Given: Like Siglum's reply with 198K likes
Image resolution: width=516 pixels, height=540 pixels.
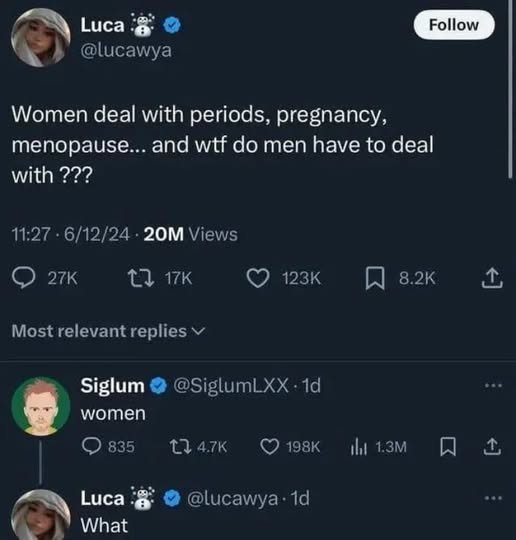Looking at the screenshot, I should [x=270, y=447].
